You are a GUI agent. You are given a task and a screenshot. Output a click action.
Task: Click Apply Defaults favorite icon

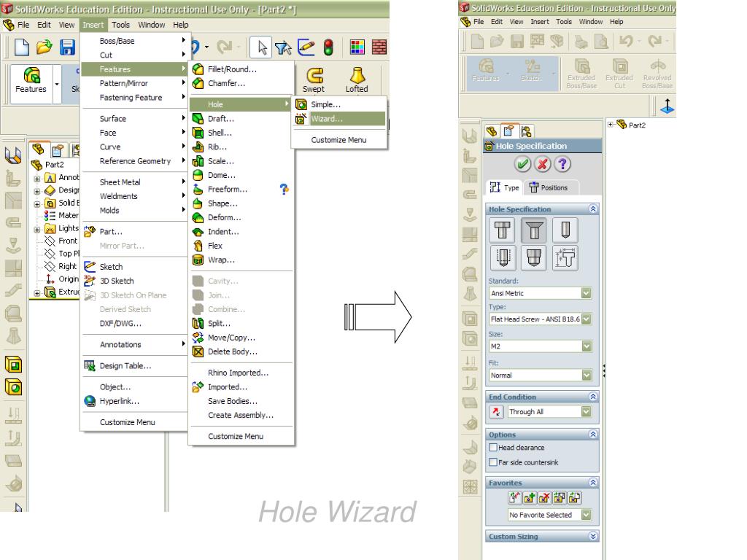coord(514,497)
